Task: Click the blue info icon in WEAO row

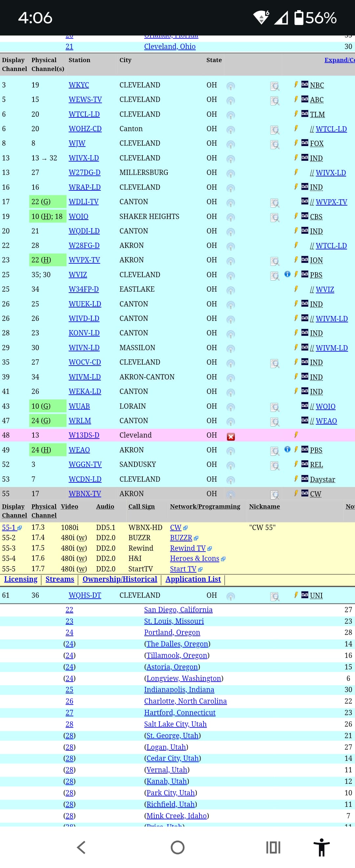Action: point(287,449)
